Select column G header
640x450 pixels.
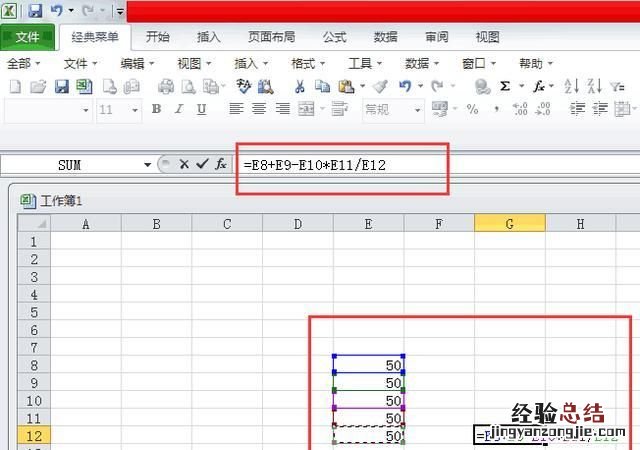pyautogui.click(x=509, y=224)
